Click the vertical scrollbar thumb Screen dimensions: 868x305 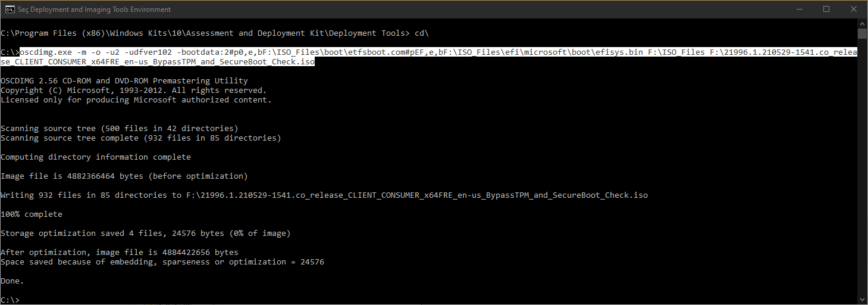[x=862, y=33]
